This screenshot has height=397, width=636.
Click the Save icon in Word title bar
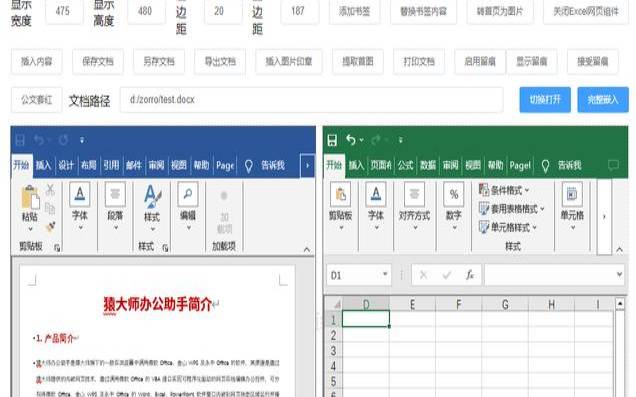pos(20,140)
